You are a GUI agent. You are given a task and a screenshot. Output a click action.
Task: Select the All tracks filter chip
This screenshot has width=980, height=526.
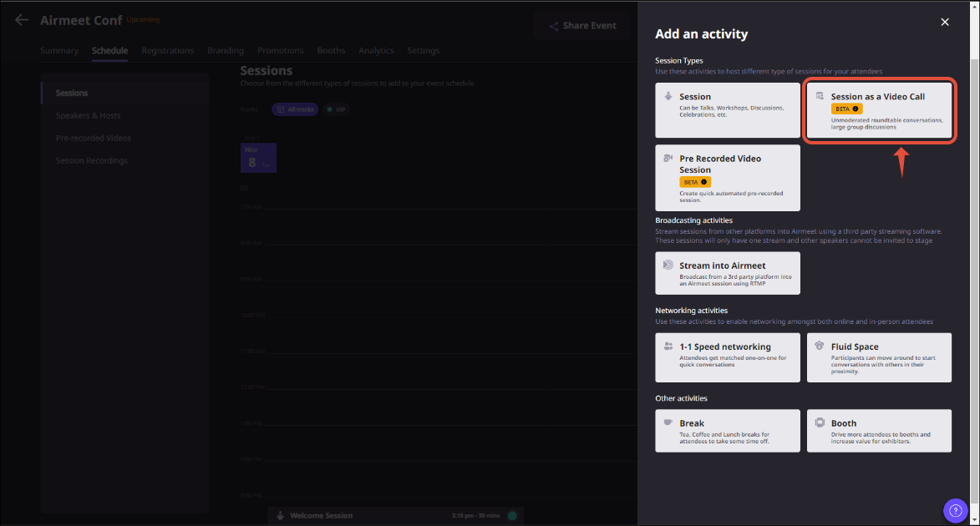tap(295, 109)
